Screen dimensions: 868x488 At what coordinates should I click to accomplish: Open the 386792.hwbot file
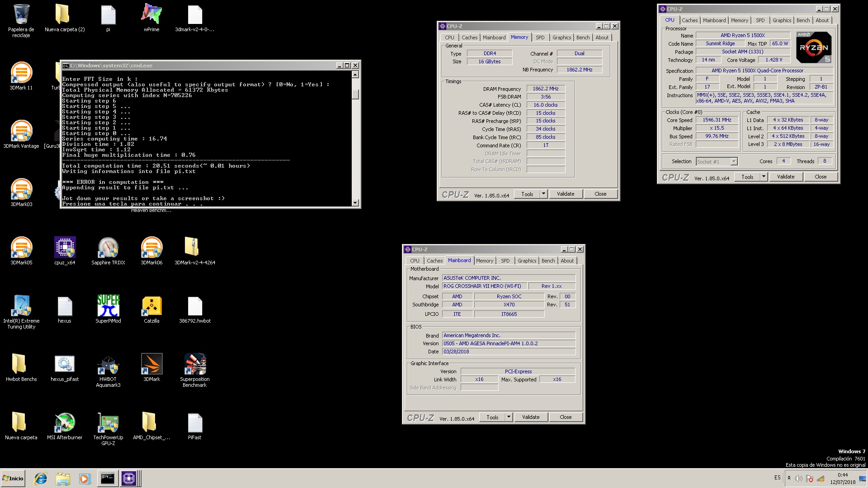point(195,309)
